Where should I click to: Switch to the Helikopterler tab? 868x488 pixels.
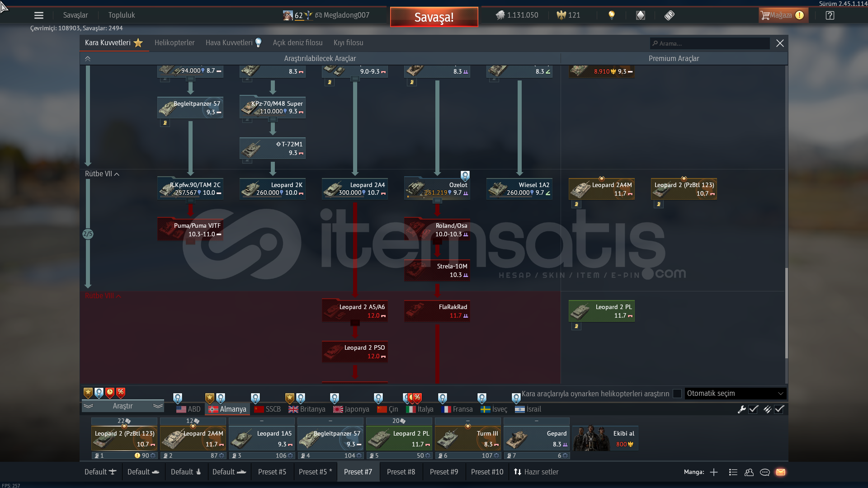pos(175,43)
